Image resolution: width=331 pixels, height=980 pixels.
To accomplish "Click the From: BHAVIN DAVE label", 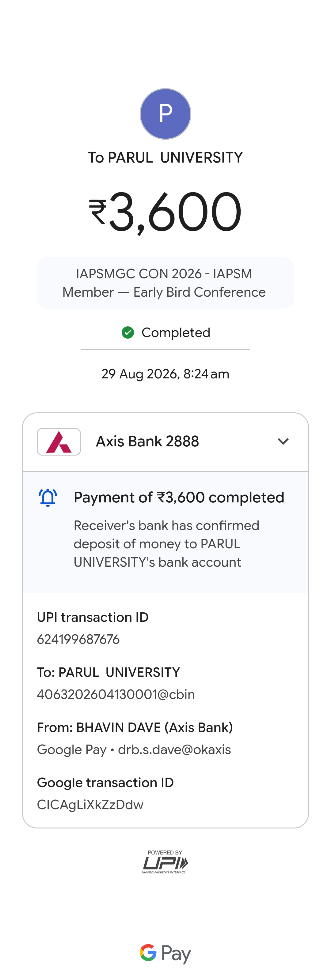I will click(135, 727).
